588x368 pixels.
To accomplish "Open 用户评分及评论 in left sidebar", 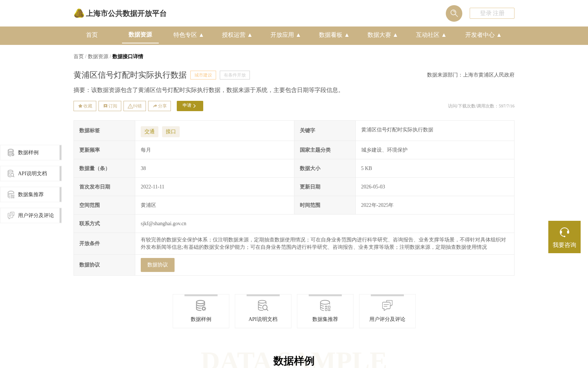I will (x=31, y=215).
